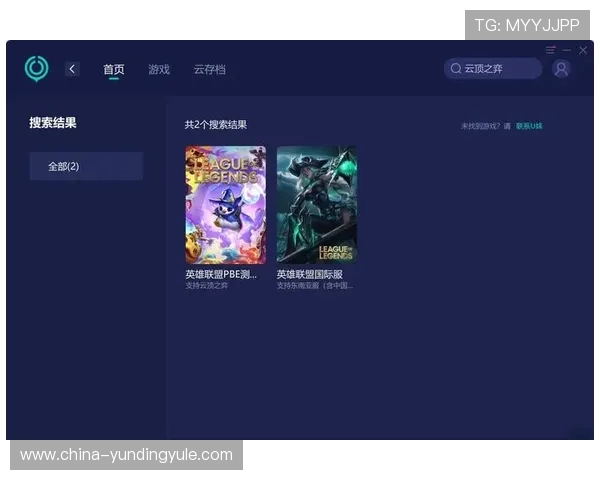Click the 共2个搜索结果 text
The height and width of the screenshot is (480, 600).
216,124
